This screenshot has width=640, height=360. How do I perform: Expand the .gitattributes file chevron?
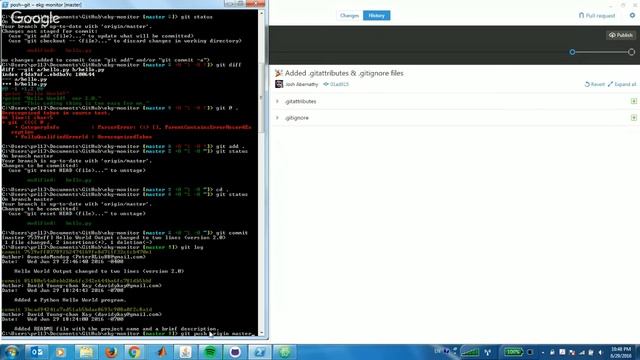pos(277,101)
